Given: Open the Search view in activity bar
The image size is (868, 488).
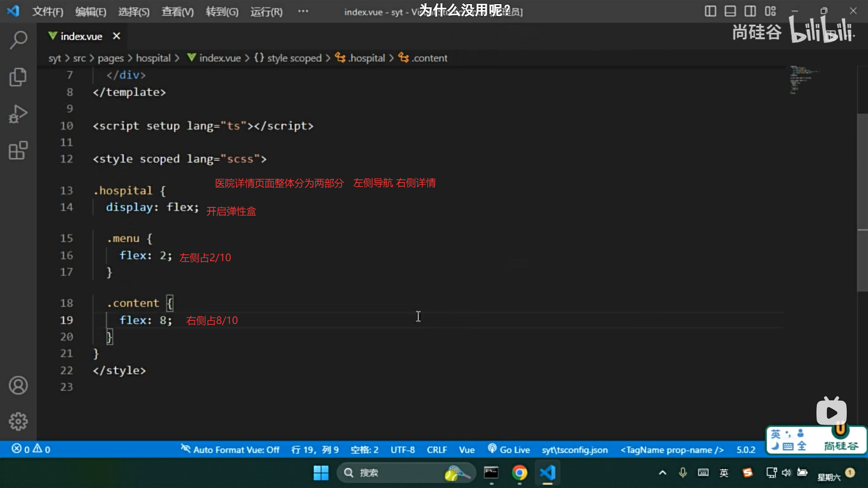Looking at the screenshot, I should click(18, 40).
